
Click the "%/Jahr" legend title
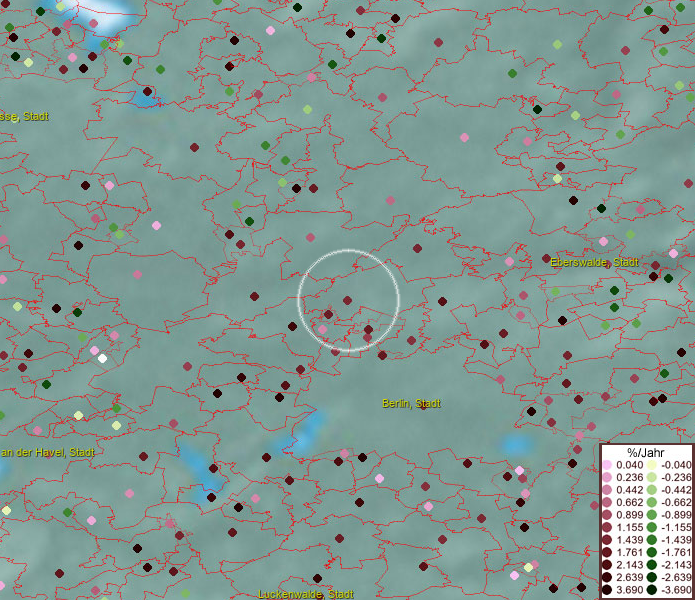(x=646, y=452)
